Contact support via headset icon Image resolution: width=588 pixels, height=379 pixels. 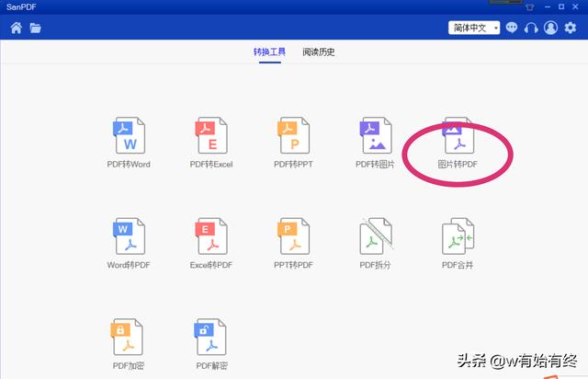coord(531,28)
